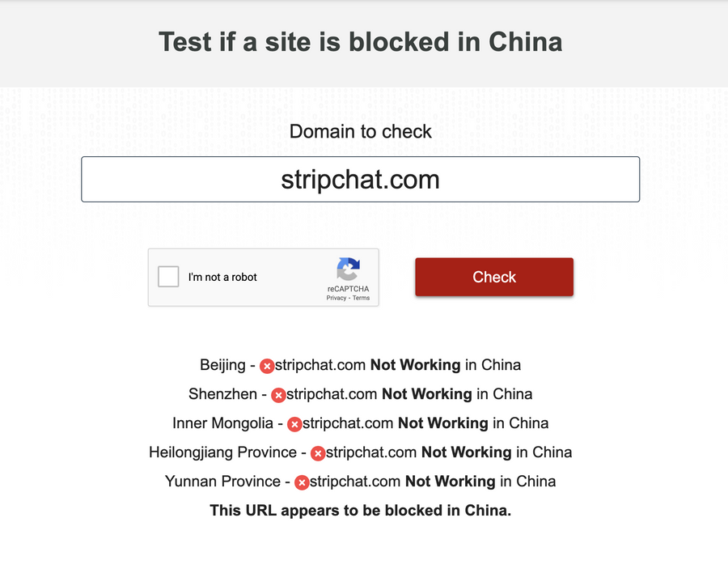The width and height of the screenshot is (728, 569).
Task: Click the URL appears blocked summary message
Action: click(360, 511)
